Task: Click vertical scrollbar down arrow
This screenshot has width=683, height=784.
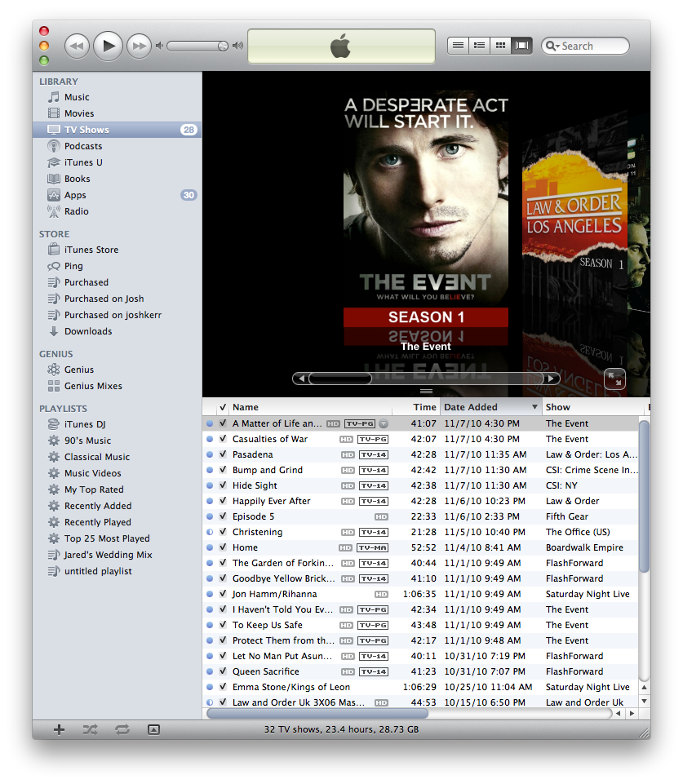Action: 644,701
